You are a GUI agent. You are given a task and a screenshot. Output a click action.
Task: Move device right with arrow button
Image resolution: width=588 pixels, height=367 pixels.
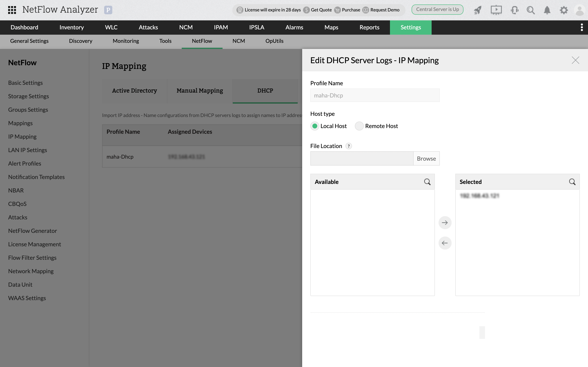pos(445,222)
